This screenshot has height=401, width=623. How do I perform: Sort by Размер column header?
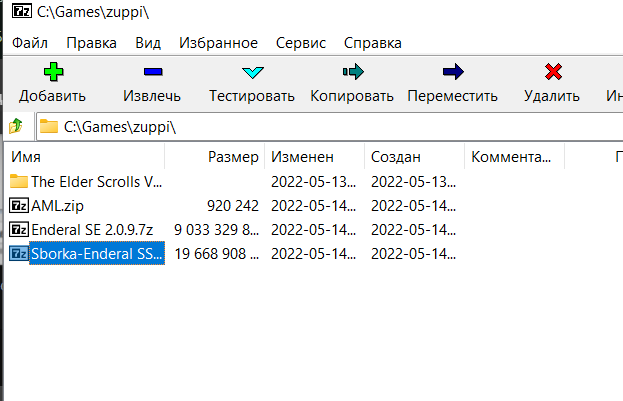point(215,157)
